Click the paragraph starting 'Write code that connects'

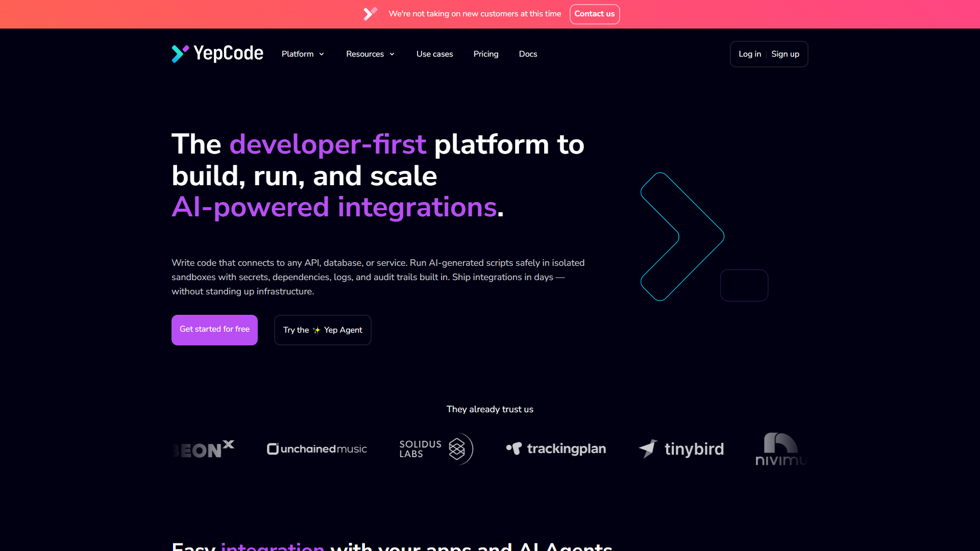(x=378, y=277)
